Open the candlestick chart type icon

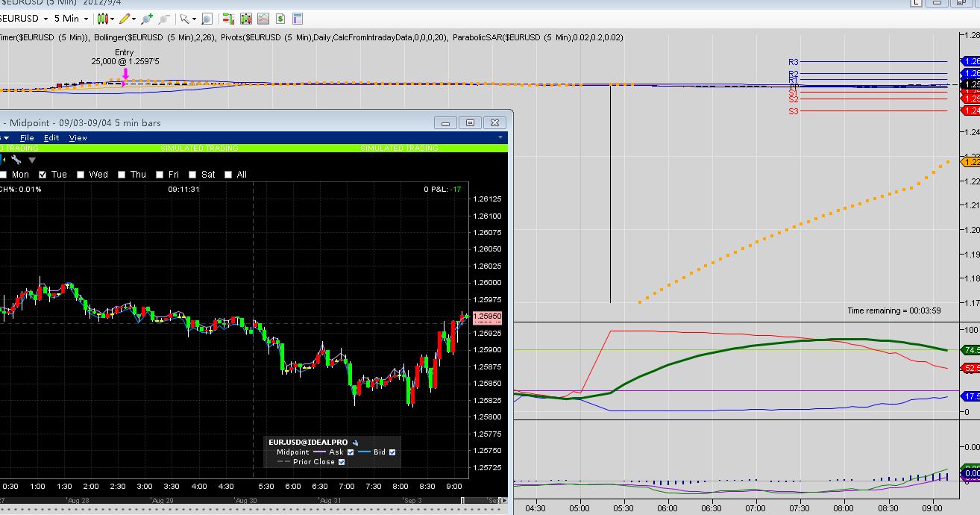click(103, 19)
